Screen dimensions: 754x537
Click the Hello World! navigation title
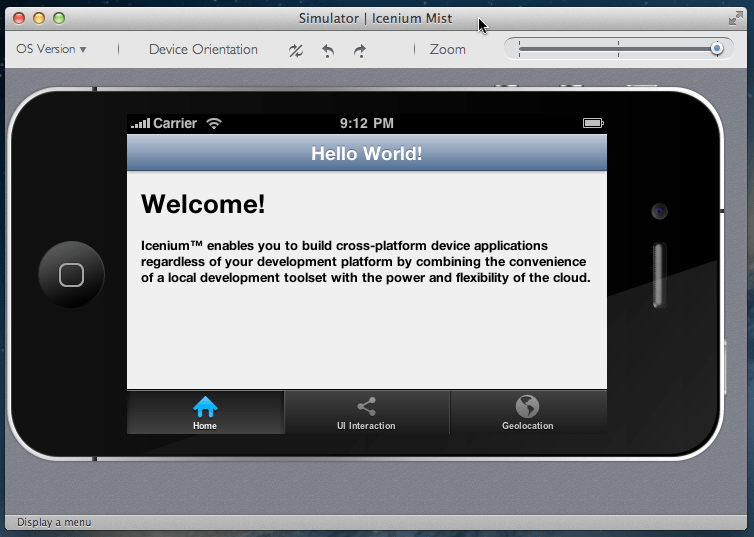coord(366,153)
